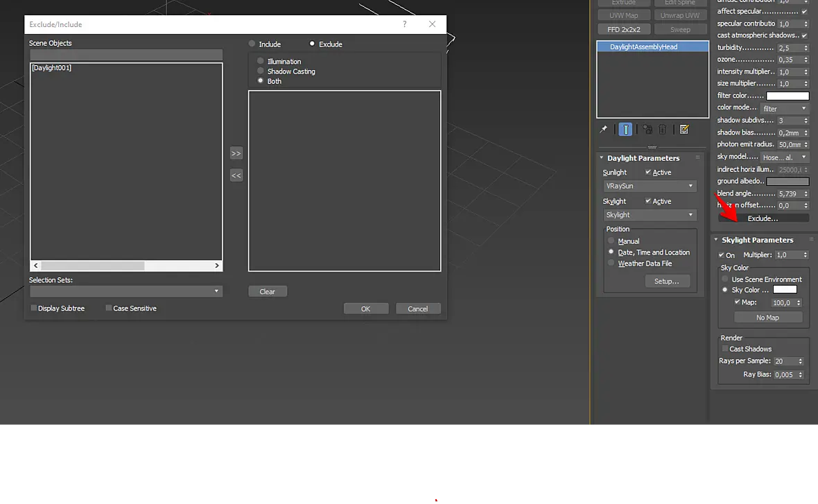Click the add arrow (>>) button

point(236,153)
